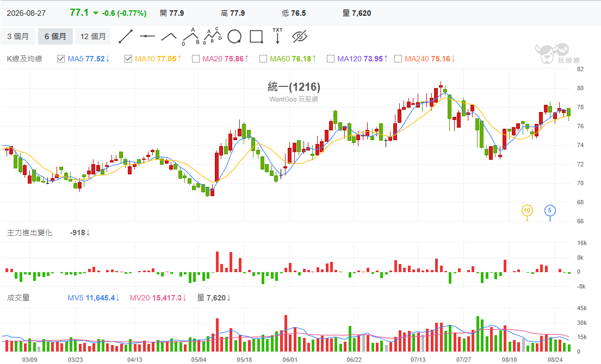Uncheck the MA10 moving average checkbox
Viewport: 601px width, 364px height.
point(128,59)
